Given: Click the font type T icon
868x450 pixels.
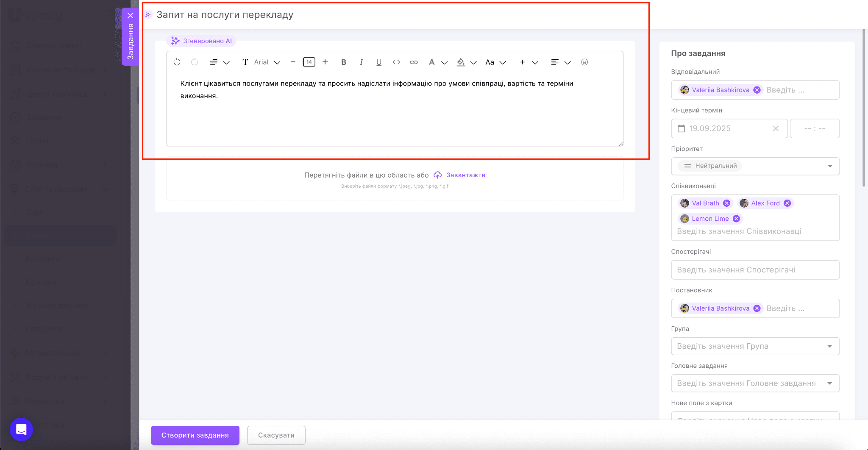Looking at the screenshot, I should pos(245,62).
